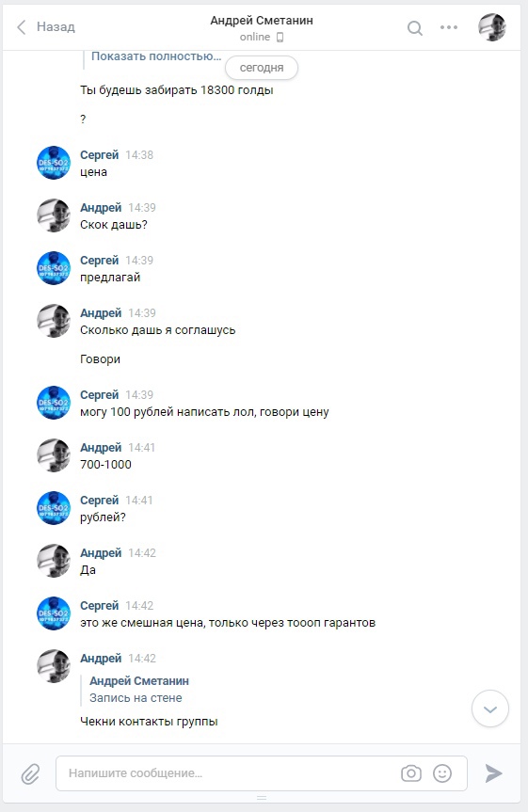Open Андрей Сметанин profile avatar in header
Viewport: 528px width, 812px height.
click(491, 27)
